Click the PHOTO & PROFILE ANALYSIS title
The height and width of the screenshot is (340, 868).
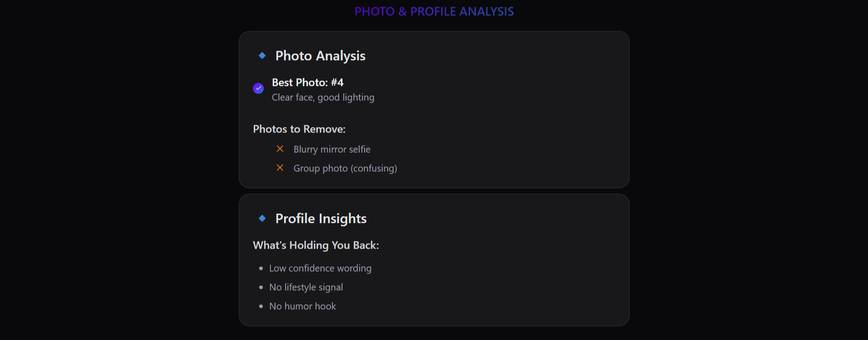(x=434, y=11)
